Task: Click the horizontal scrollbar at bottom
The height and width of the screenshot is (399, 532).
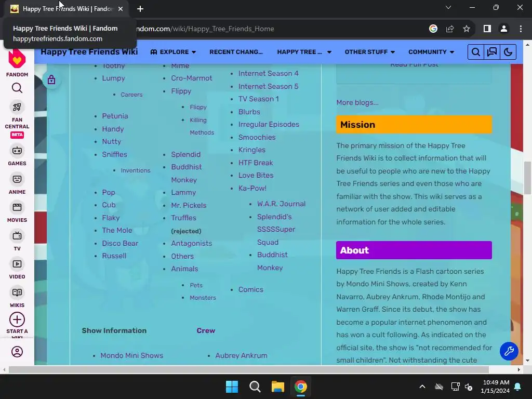Action: [x=249, y=370]
